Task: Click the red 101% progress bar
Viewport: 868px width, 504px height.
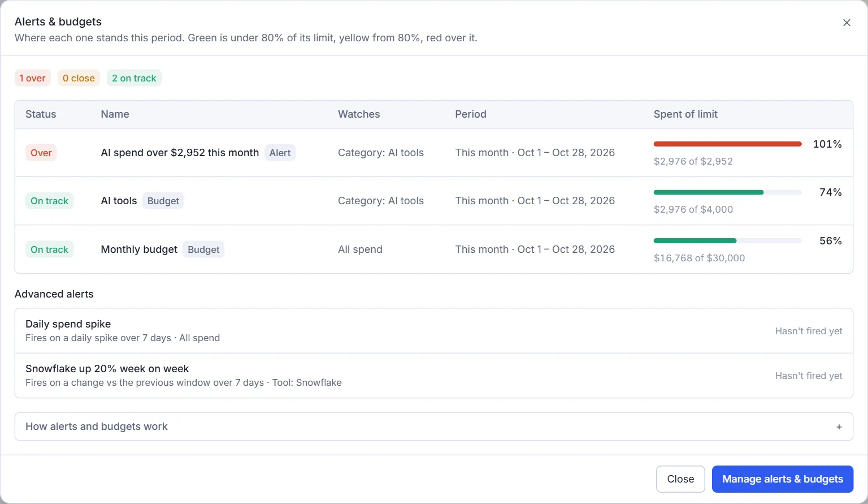Action: [727, 144]
